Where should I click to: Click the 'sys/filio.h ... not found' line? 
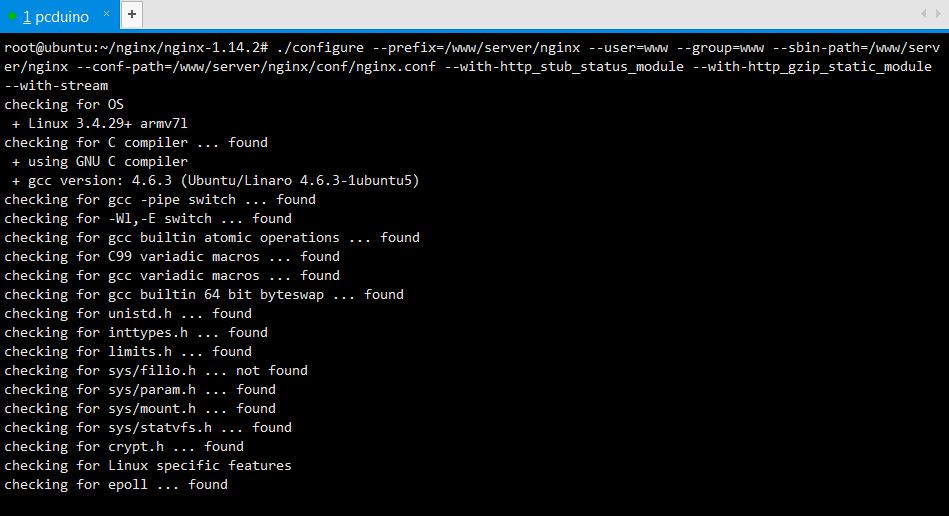(x=156, y=370)
